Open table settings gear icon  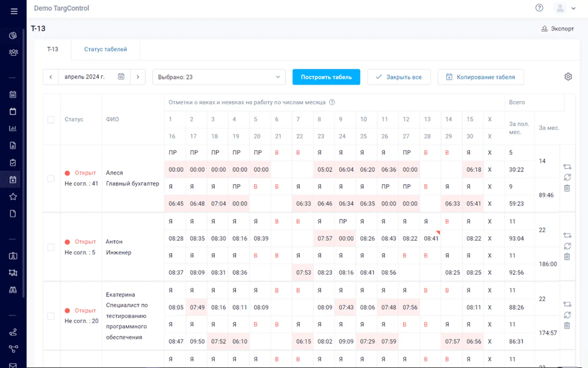[568, 77]
